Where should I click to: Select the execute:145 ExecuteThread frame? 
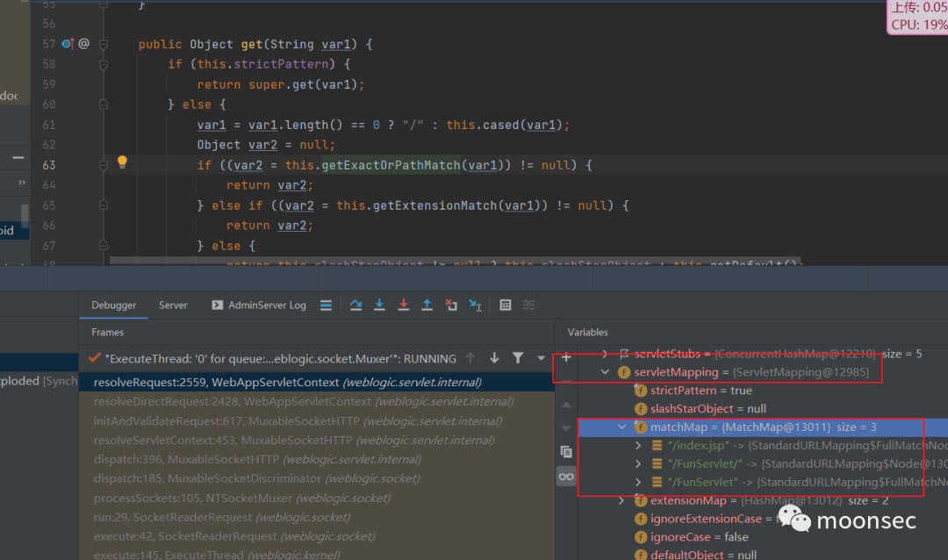click(317, 554)
